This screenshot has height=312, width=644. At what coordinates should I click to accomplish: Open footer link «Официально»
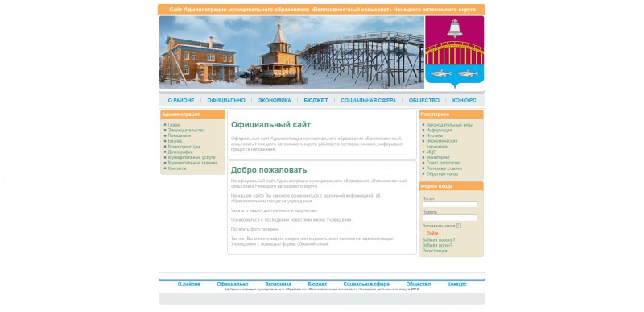click(x=233, y=284)
